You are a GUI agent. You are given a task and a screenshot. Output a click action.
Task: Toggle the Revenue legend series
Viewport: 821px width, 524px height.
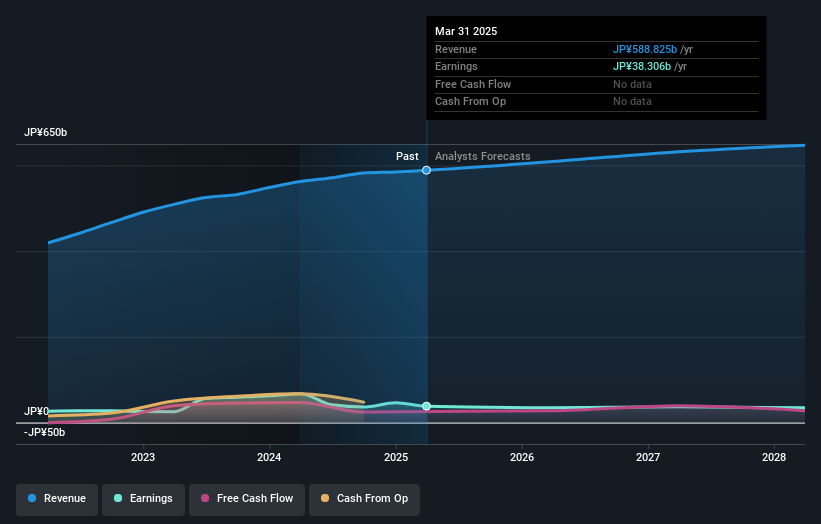[x=57, y=498]
